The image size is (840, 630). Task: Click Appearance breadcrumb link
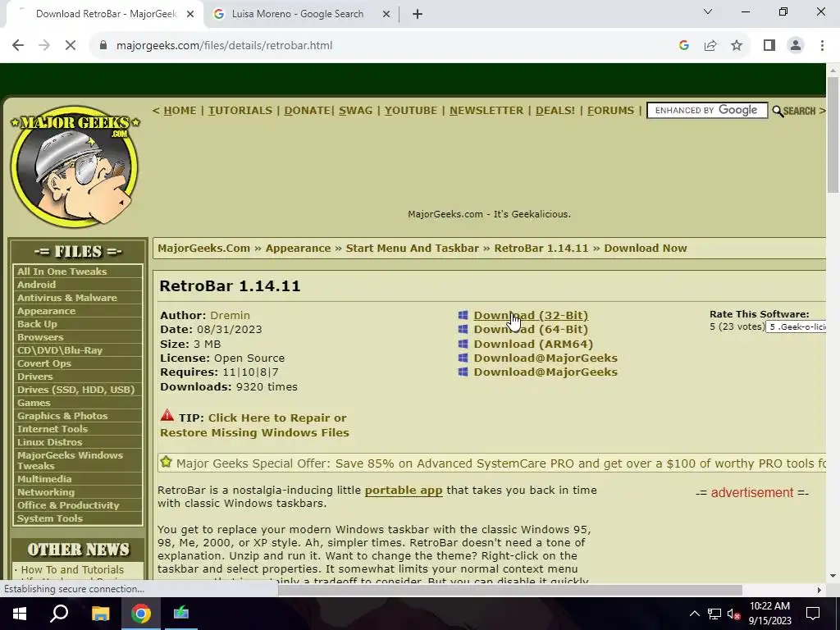tap(298, 248)
